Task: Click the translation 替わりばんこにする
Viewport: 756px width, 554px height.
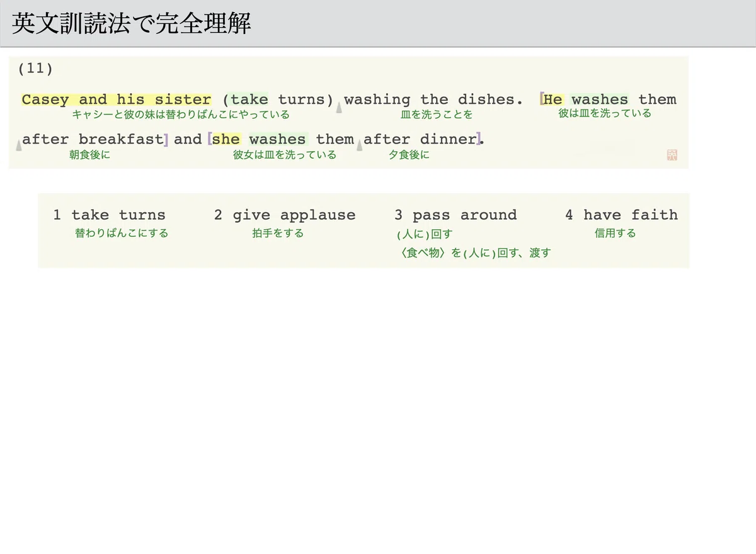Action: click(x=122, y=233)
